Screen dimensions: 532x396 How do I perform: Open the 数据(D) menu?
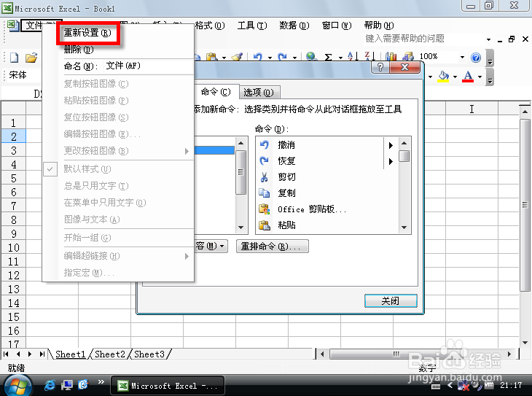click(x=294, y=26)
